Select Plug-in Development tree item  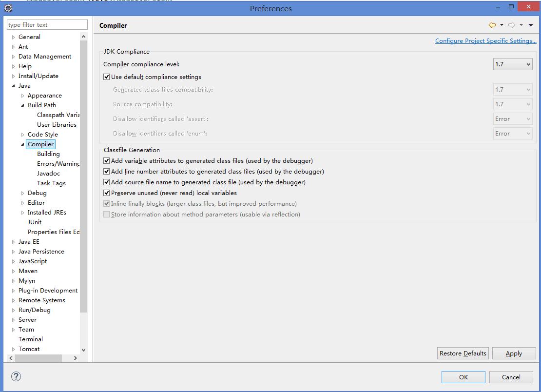tap(48, 291)
